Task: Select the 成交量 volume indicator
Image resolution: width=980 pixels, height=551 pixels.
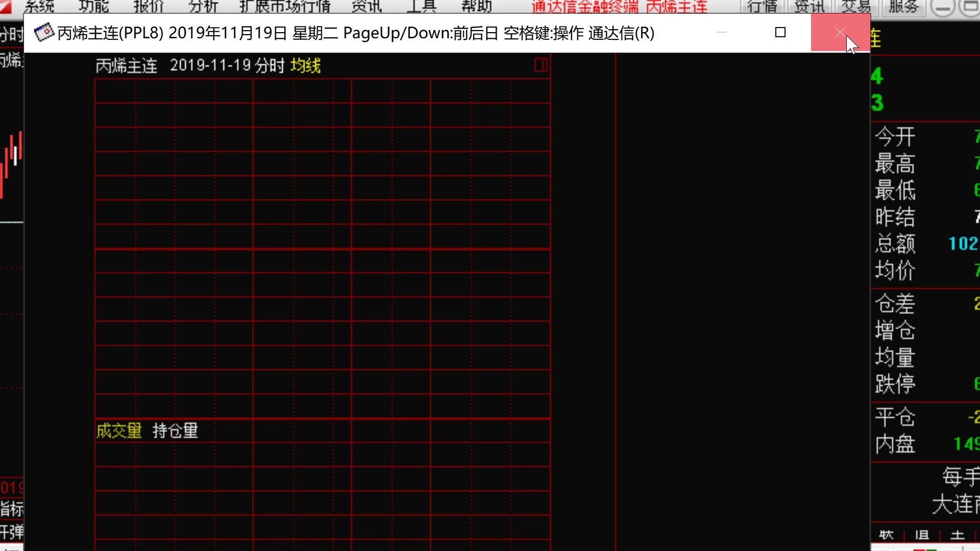Action: (x=119, y=431)
